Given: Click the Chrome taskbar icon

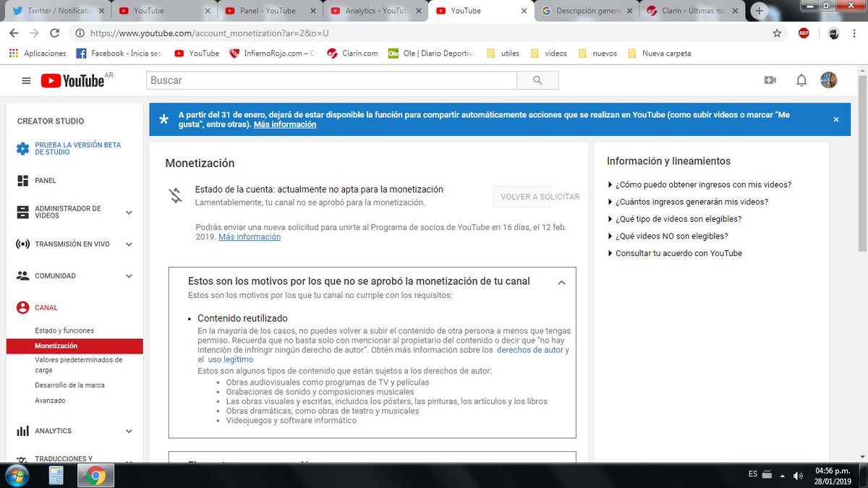Looking at the screenshot, I should (x=95, y=476).
